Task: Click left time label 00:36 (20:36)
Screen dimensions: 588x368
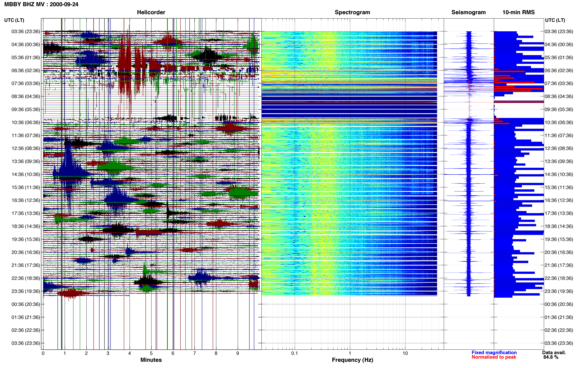Action: [x=26, y=304]
